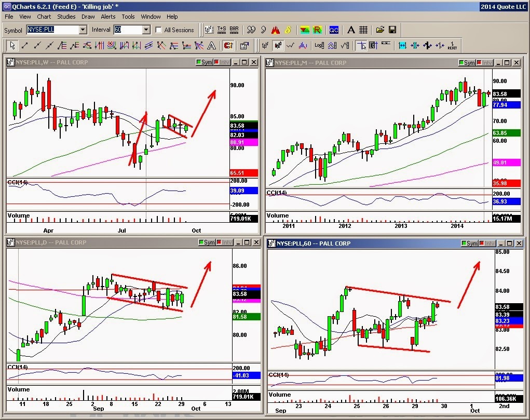The image size is (530, 420).
Task: Open workspace with the folder icon
Action: [380, 30]
